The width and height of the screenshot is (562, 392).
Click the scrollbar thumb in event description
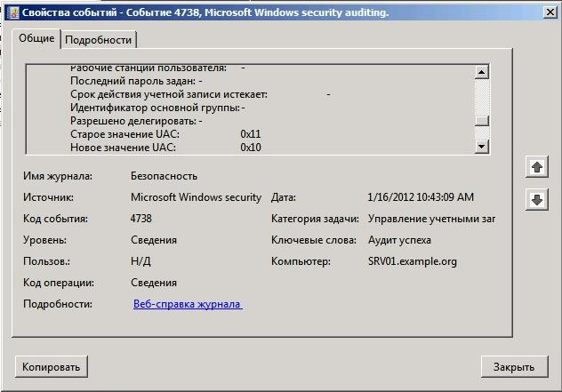(482, 121)
